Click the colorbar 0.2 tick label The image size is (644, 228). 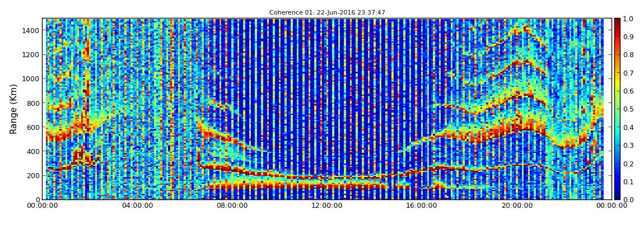[628, 163]
